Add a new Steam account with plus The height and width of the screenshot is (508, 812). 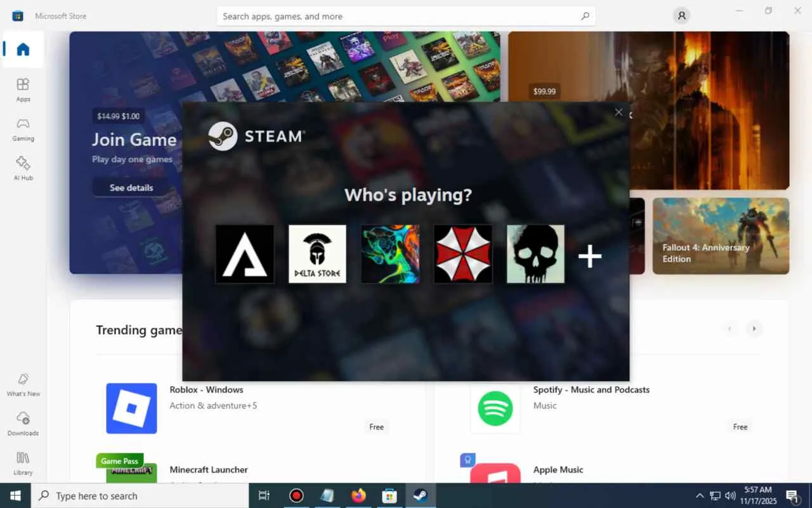[590, 257]
